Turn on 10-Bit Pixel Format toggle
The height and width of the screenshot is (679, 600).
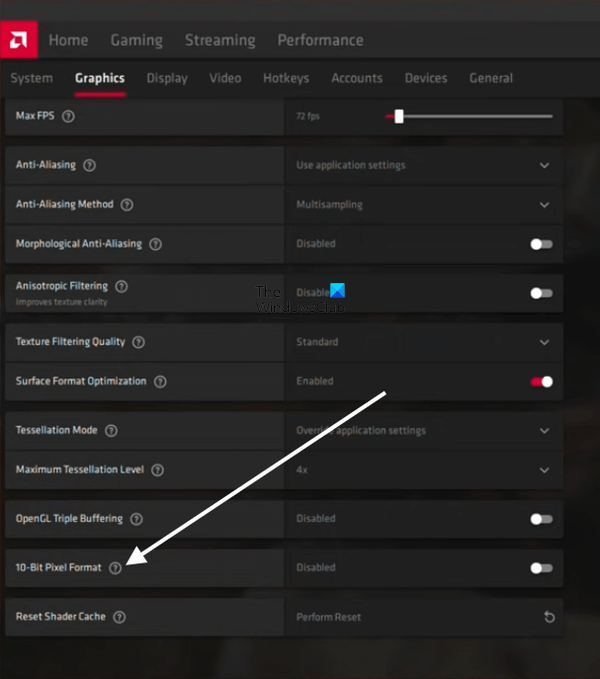click(541, 568)
